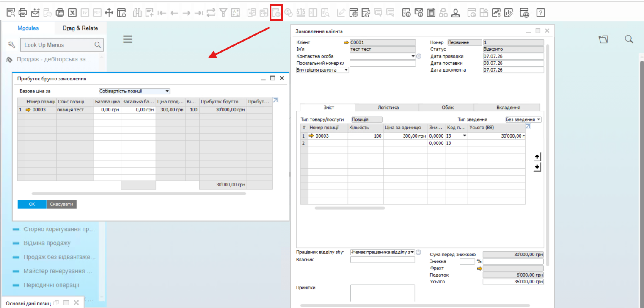Click the wrench icon beside Look Up Menus
Screen dimensions: 644x308
pyautogui.click(x=12, y=45)
